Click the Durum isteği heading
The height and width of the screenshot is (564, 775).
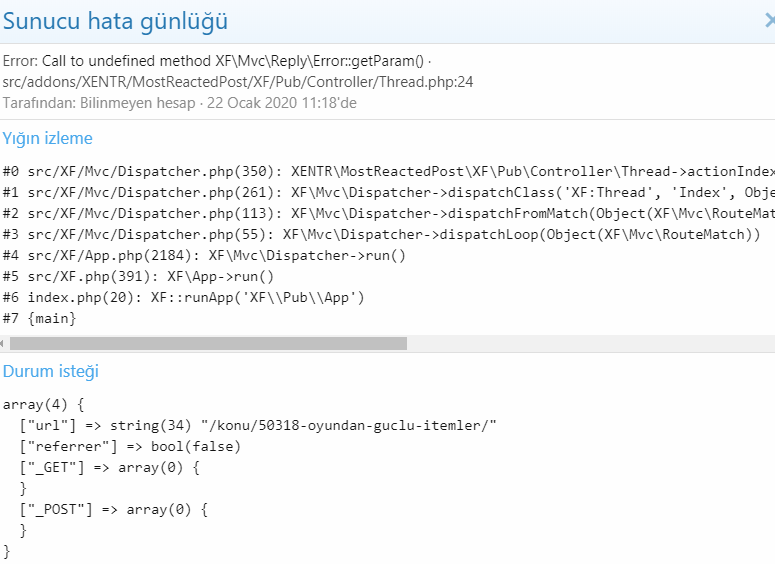[x=50, y=371]
